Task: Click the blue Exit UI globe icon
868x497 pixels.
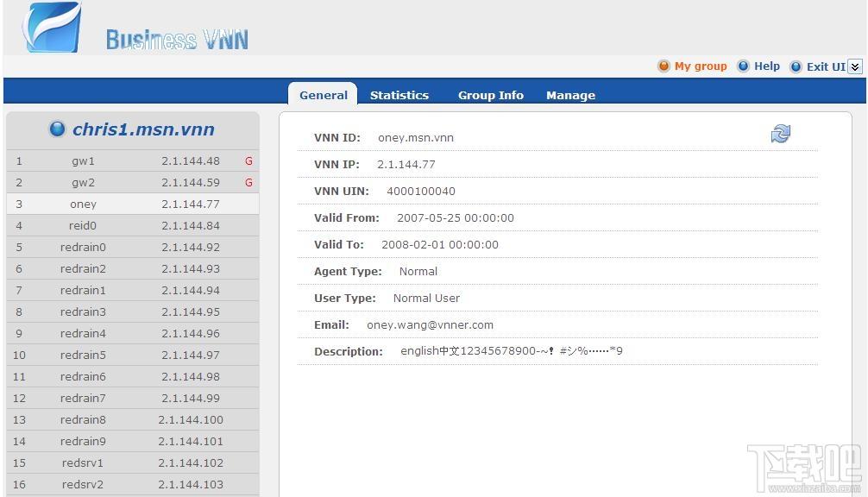Action: click(x=796, y=67)
